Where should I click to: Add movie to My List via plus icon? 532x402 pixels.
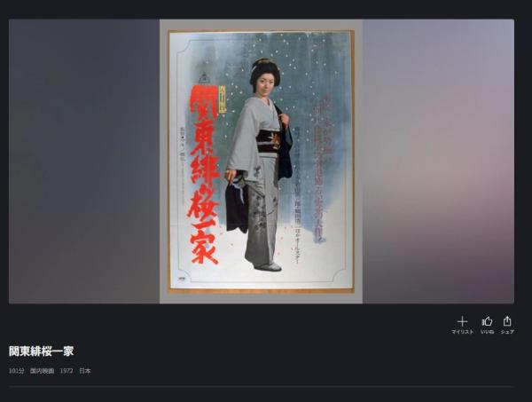click(462, 321)
